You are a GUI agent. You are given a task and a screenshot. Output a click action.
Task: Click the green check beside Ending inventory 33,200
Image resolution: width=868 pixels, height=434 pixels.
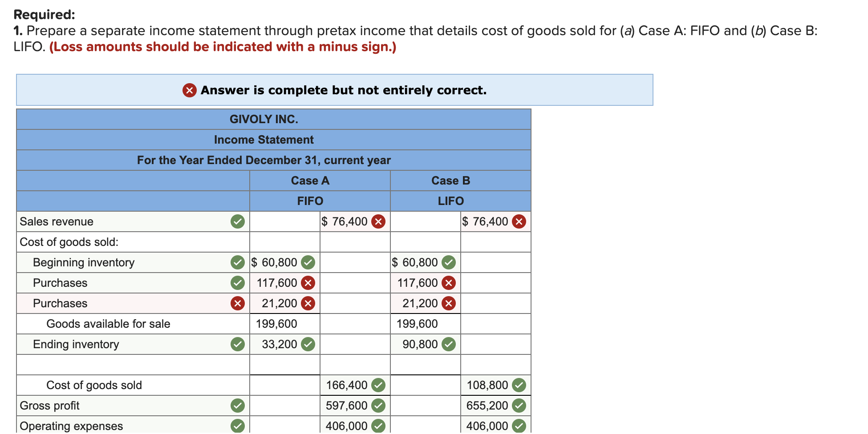(309, 344)
